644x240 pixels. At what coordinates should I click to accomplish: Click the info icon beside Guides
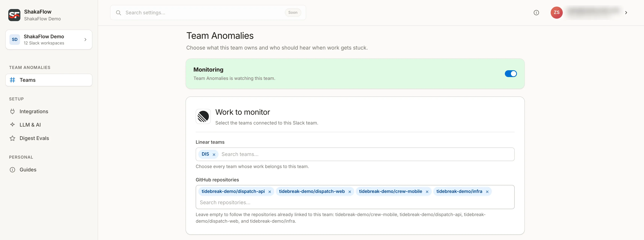point(12,170)
